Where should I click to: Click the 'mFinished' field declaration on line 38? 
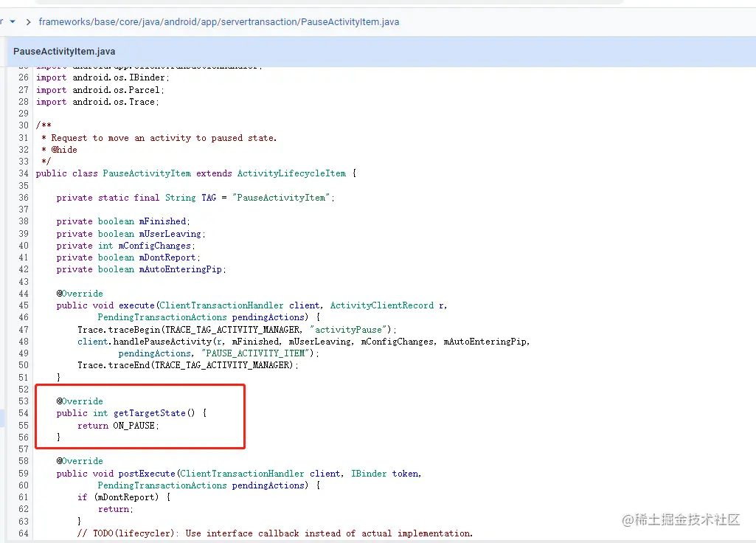(x=162, y=221)
